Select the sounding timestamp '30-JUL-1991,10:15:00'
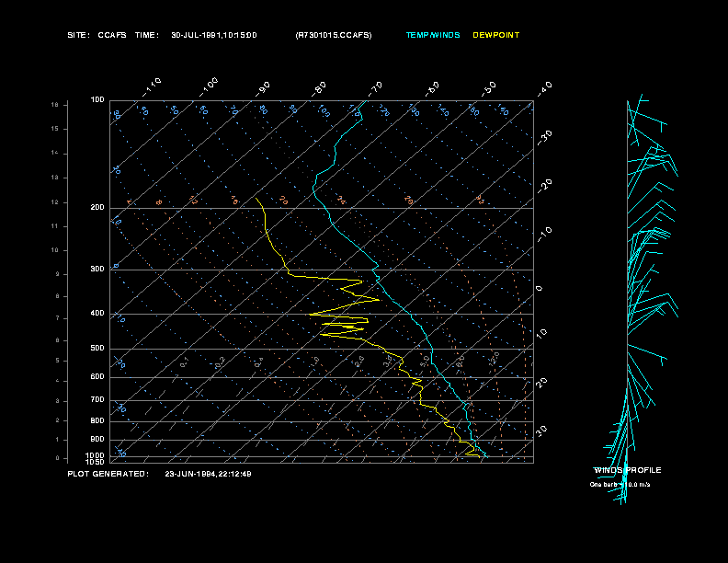 tap(214, 35)
